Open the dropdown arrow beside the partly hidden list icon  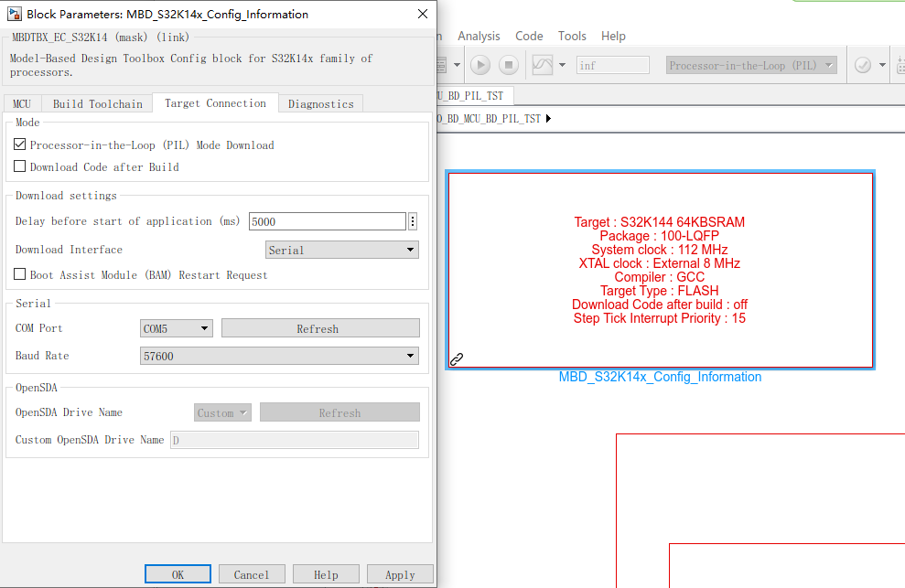click(458, 65)
